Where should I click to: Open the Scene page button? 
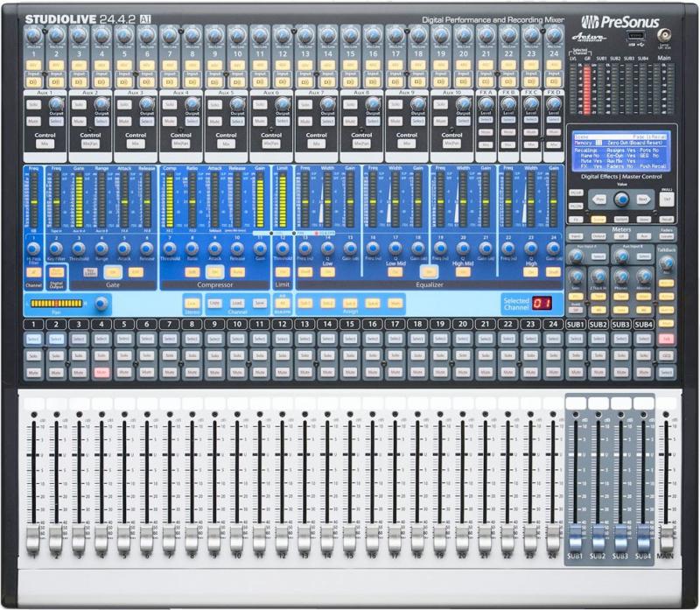pyautogui.click(x=598, y=220)
